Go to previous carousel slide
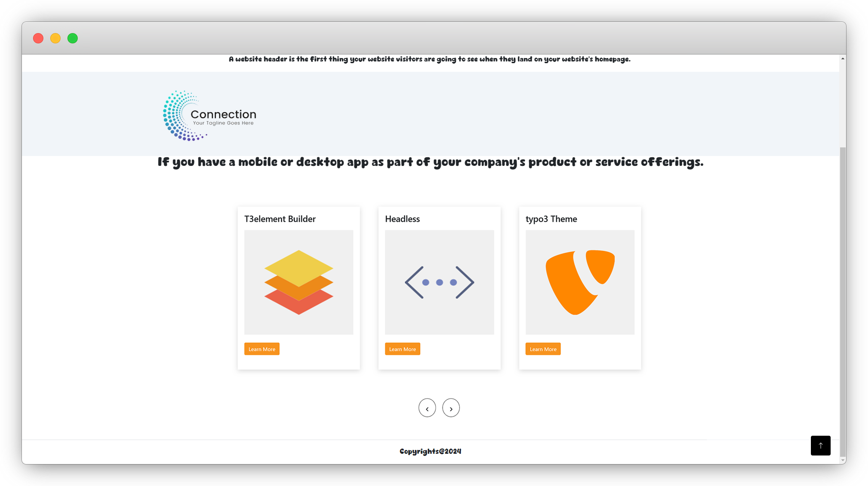 [427, 408]
